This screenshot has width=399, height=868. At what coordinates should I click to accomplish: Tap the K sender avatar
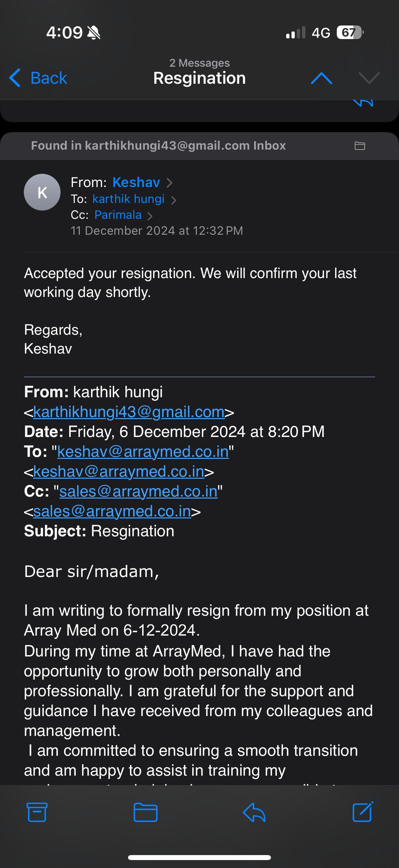coord(42,192)
